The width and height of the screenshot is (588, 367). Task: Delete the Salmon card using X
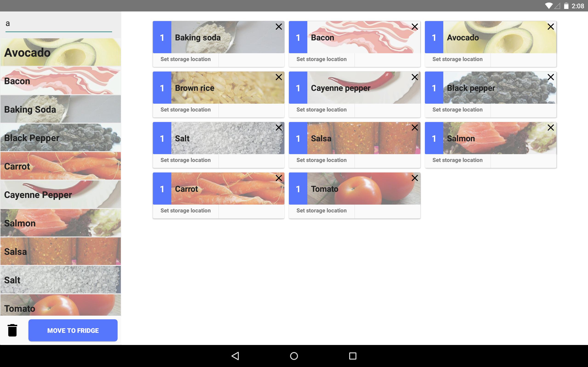coord(551,128)
